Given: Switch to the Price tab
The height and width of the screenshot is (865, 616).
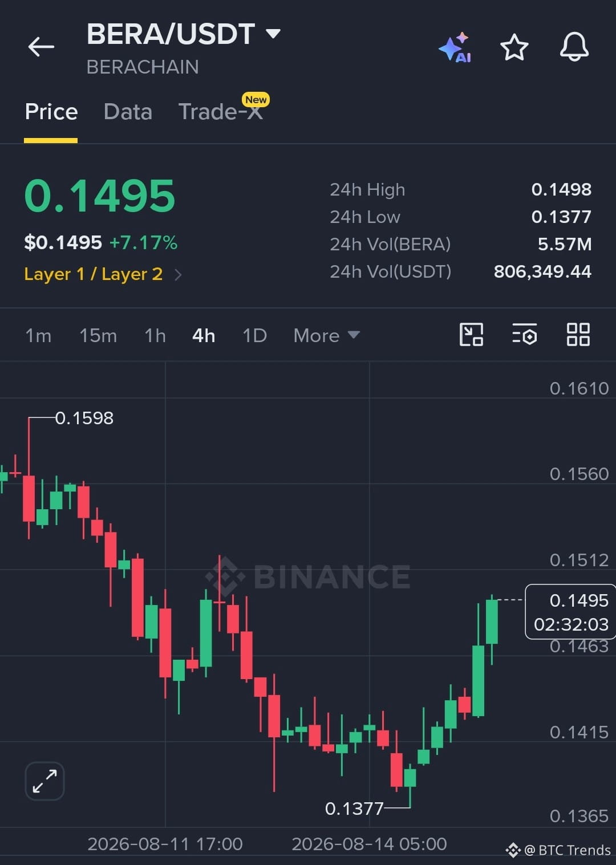Looking at the screenshot, I should tap(51, 112).
